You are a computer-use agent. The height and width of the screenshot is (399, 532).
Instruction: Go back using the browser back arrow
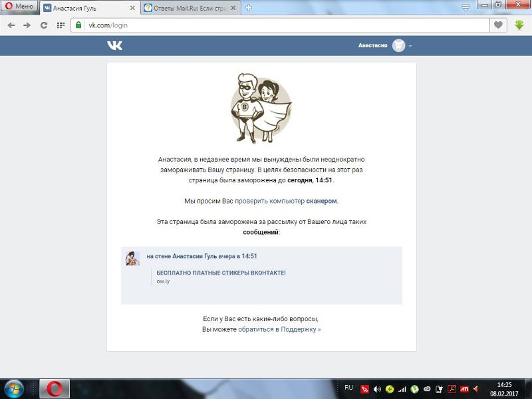11,25
